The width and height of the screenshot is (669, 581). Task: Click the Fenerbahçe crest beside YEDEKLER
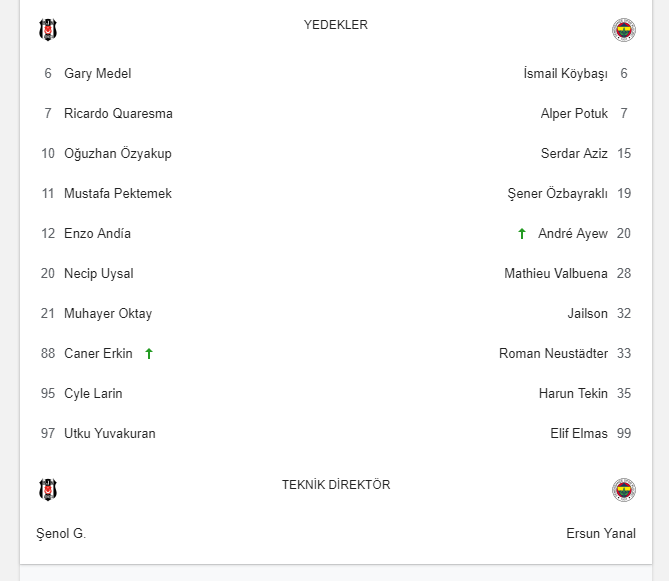tap(624, 30)
